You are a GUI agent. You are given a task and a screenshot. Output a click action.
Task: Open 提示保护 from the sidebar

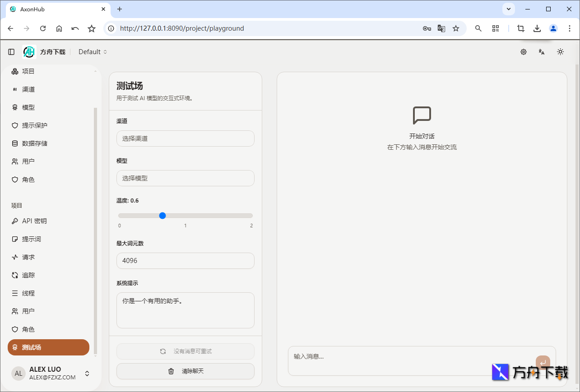point(34,125)
